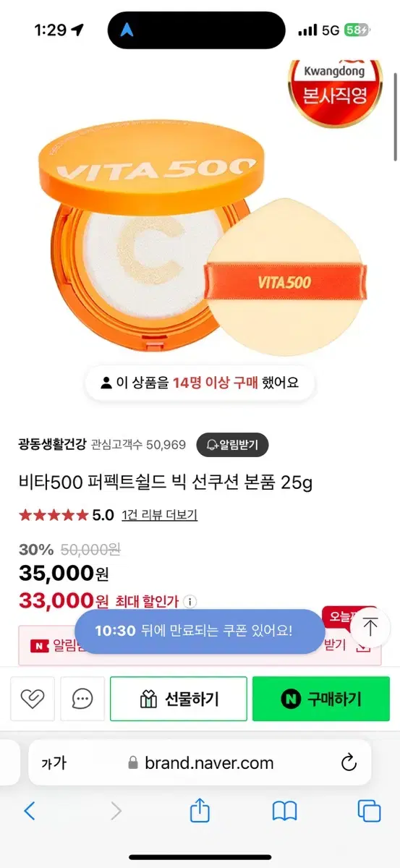This screenshot has height=868, width=400.
Task: Tap the brand.naver.com address field
Action: [200, 762]
